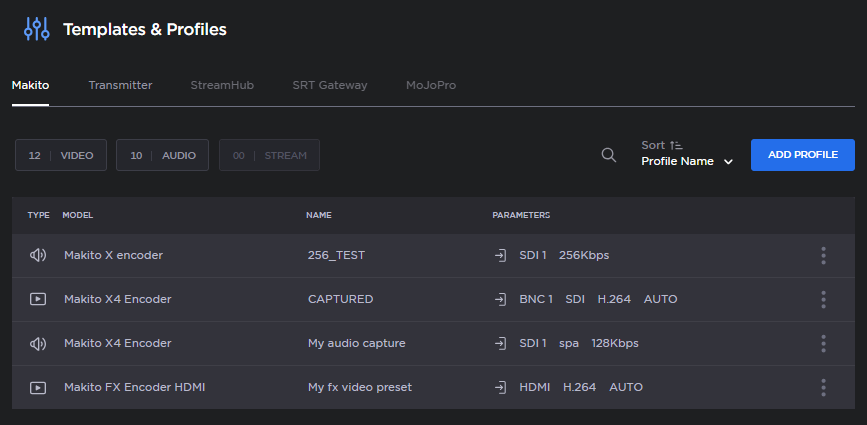Open the three-dot menu for 256_TEST
The height and width of the screenshot is (425, 867).
point(823,255)
